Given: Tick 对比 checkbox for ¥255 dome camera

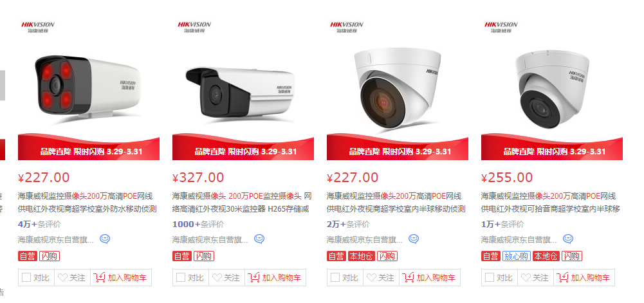Looking at the screenshot, I should pos(490,277).
